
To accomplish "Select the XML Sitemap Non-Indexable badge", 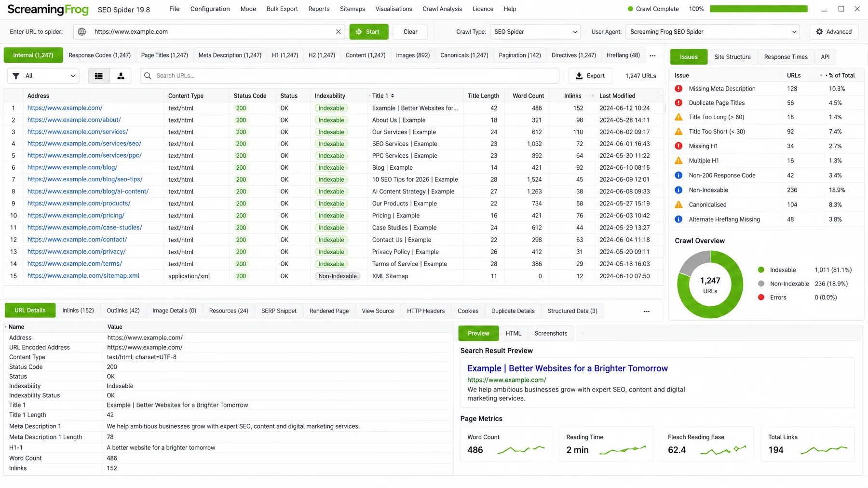I will coord(338,276).
